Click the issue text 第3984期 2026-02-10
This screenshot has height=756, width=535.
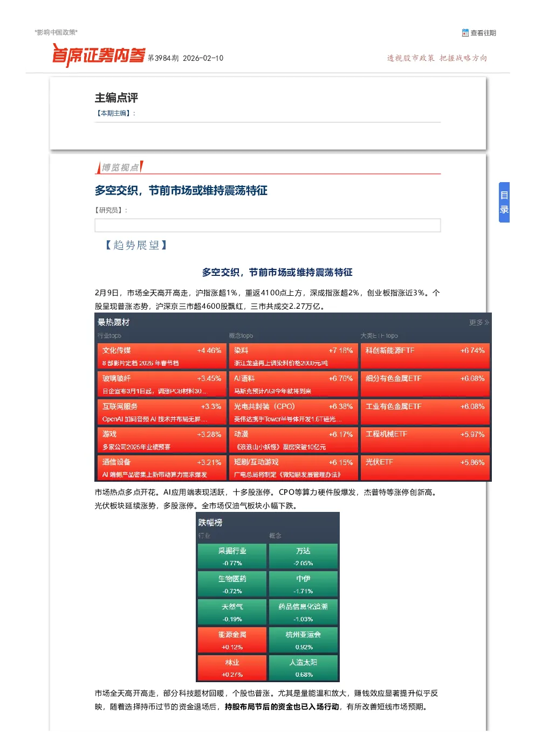click(x=186, y=58)
